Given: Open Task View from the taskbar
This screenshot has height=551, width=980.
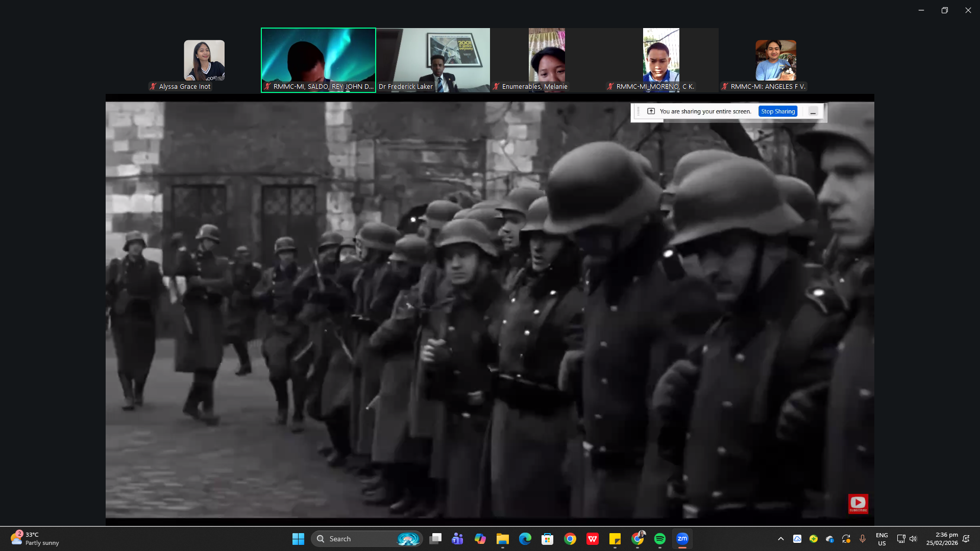Looking at the screenshot, I should (435, 539).
